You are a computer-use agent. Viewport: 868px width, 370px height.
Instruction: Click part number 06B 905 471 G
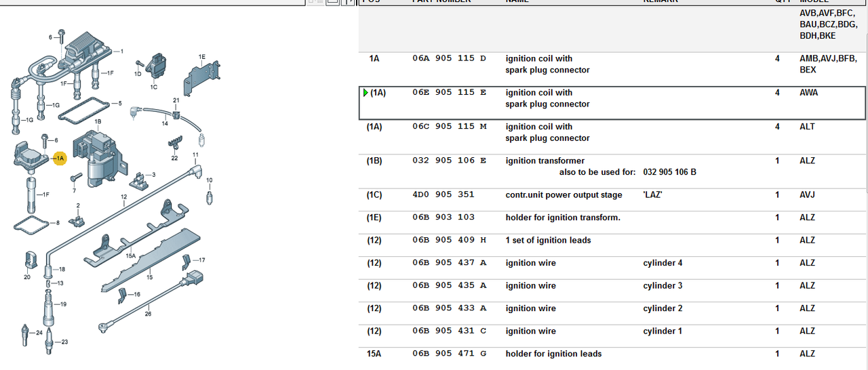tap(449, 354)
